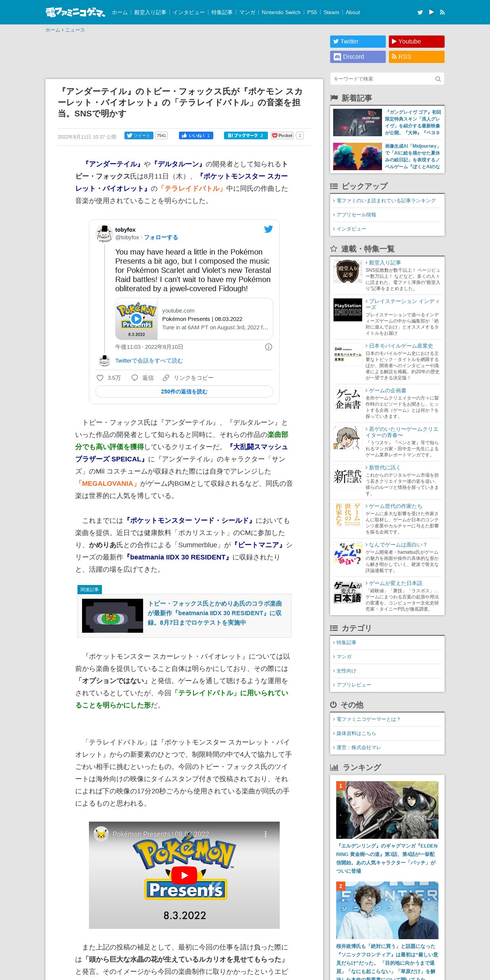Open the MEGALOVANIA orange link
The image size is (490, 980).
pos(108,484)
